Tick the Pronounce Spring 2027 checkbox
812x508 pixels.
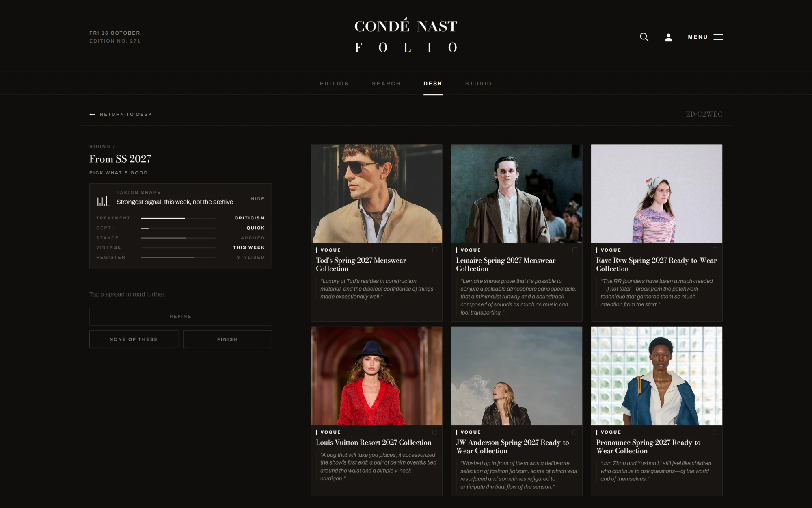[715, 432]
